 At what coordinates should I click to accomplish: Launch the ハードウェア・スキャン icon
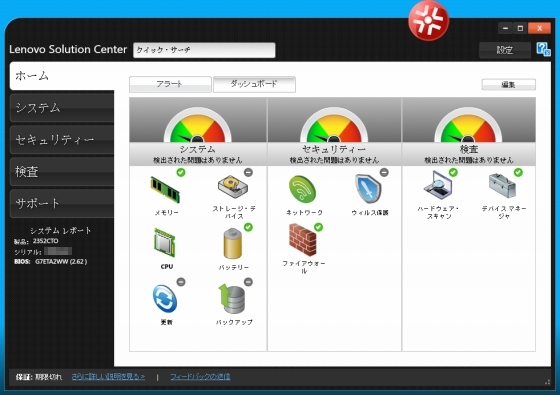(438, 185)
